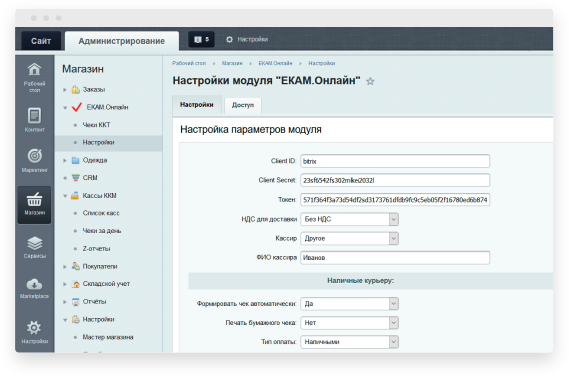The height and width of the screenshot is (376, 569).
Task: Click the Наличные курьеру section header
Action: tap(370, 281)
